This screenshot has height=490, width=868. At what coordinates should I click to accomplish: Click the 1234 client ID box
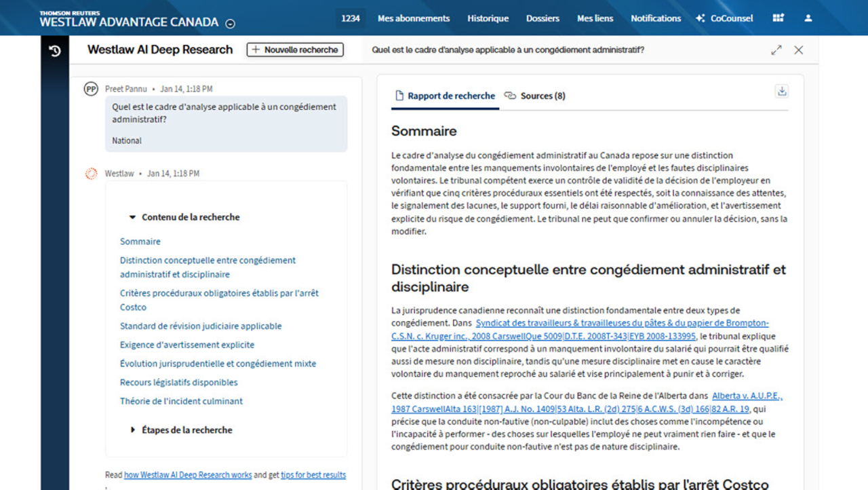pos(351,18)
